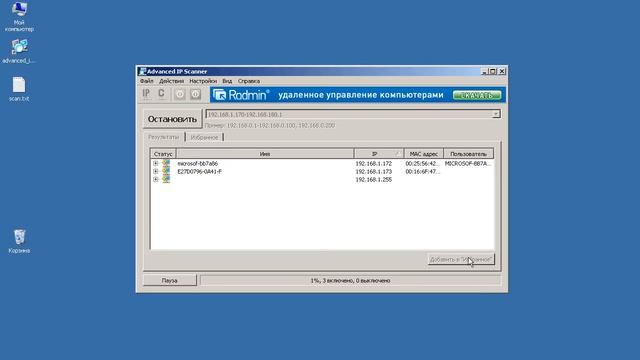640x360 pixels.
Task: Select the MAC cell 00:25:56:42...
Action: (423, 163)
